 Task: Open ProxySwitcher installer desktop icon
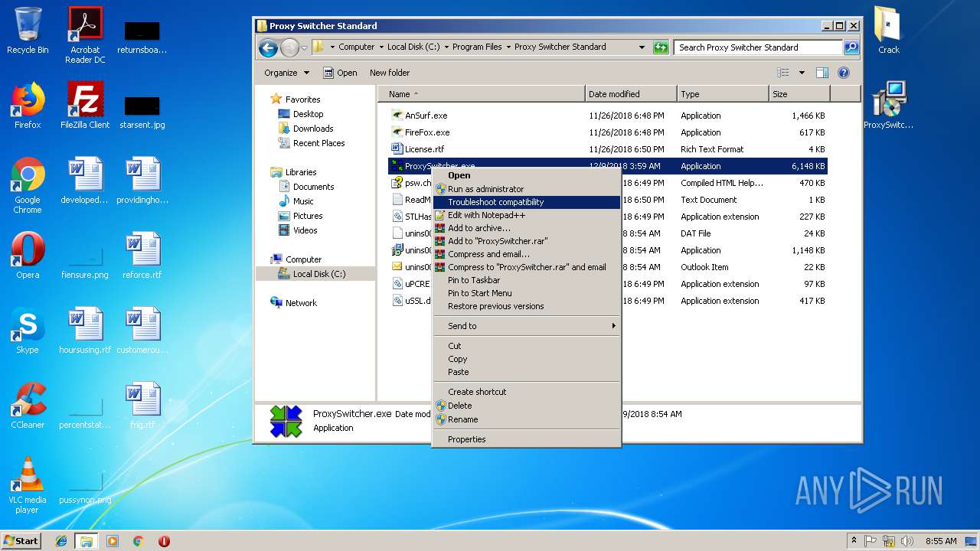889,106
